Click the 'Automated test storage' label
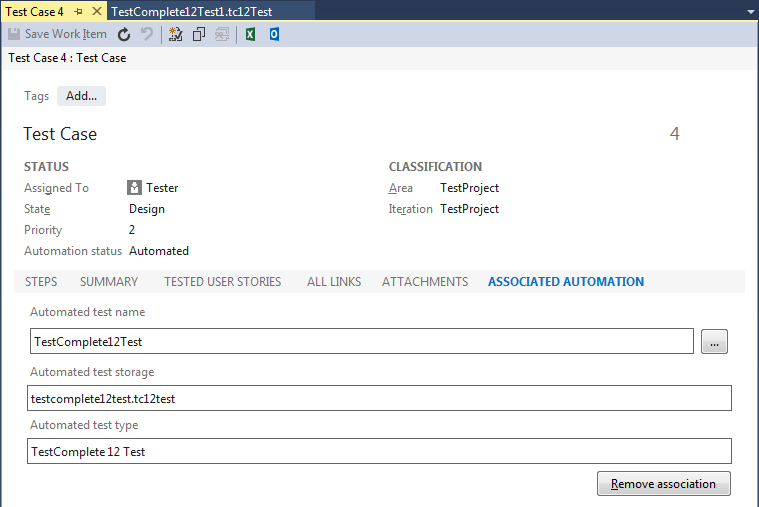Viewport: 759px width, 507px height. (x=92, y=372)
